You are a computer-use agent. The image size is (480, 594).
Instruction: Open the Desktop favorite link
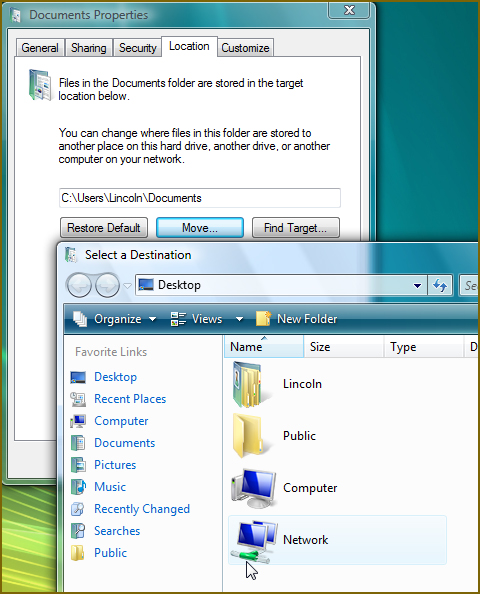116,377
